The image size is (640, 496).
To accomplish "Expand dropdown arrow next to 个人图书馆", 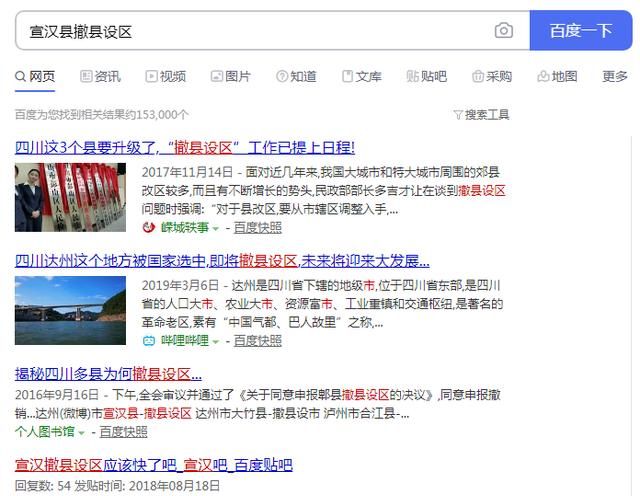I will (82, 433).
